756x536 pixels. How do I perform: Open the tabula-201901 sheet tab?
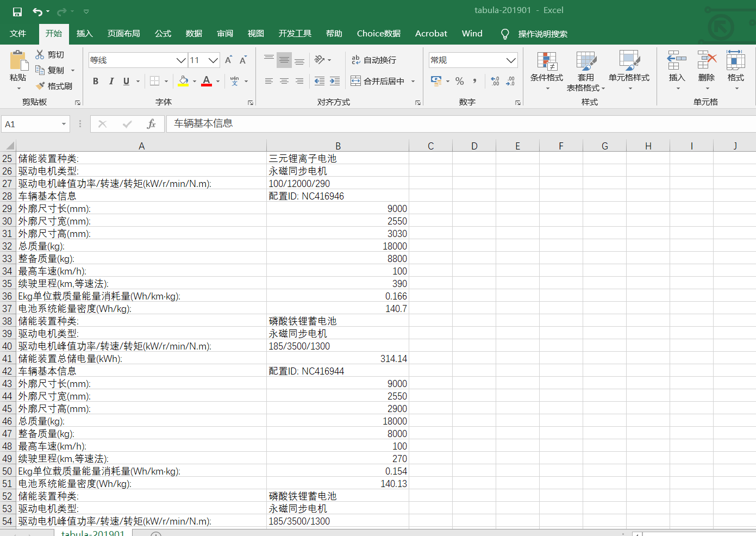[93, 533]
